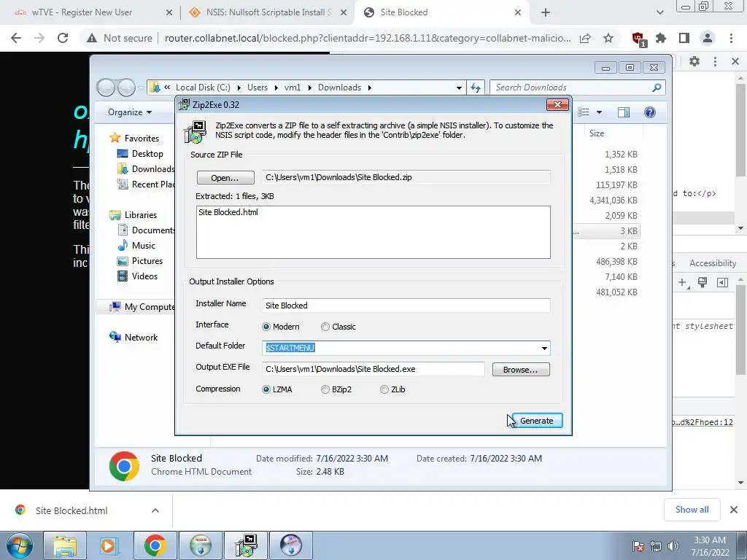Select the Classic interface radio button
This screenshot has width=747, height=560.
click(325, 327)
